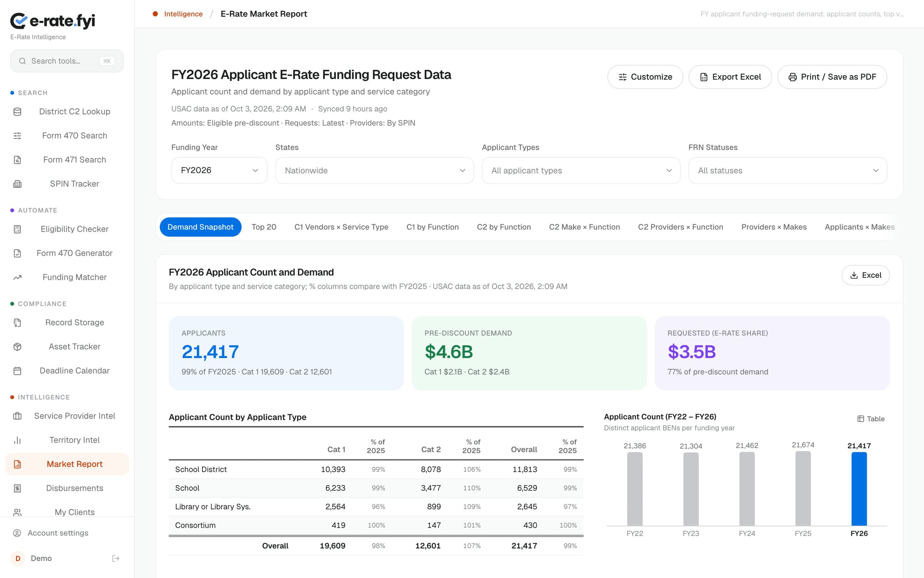Open the C1 Vendors × Service Type tab
924x578 pixels.
point(341,227)
